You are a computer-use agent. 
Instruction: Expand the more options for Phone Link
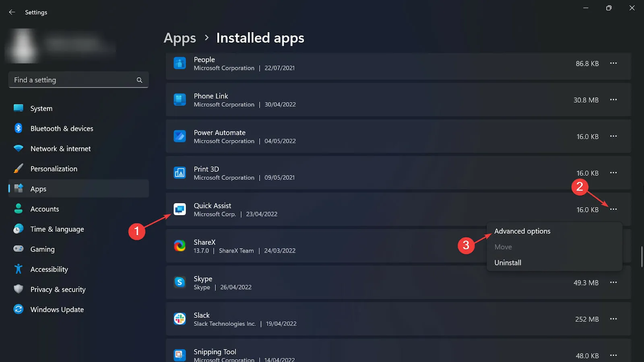coord(613,100)
